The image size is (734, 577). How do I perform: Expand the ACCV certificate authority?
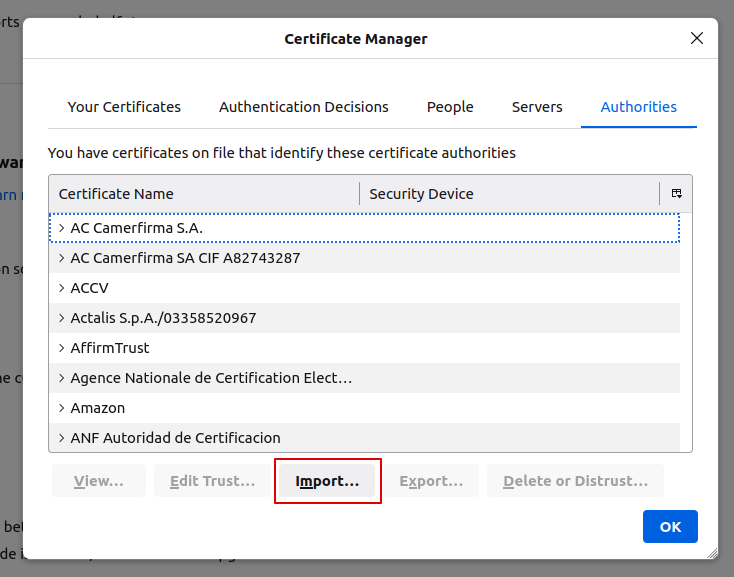(x=62, y=288)
